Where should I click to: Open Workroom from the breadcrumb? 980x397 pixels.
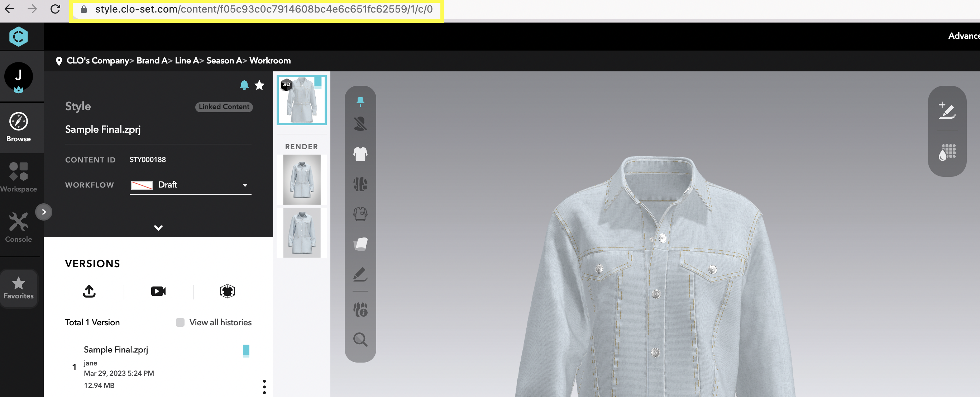click(x=270, y=60)
